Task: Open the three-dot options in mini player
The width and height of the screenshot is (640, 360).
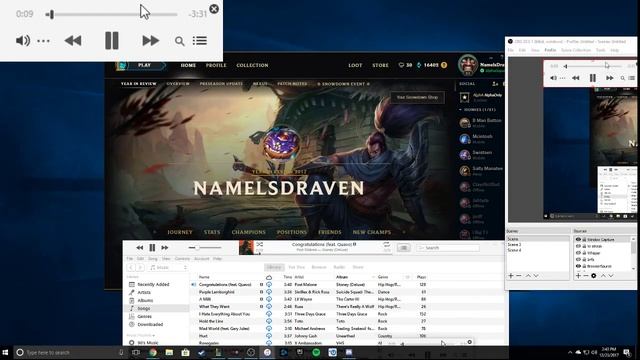Action: pos(43,41)
